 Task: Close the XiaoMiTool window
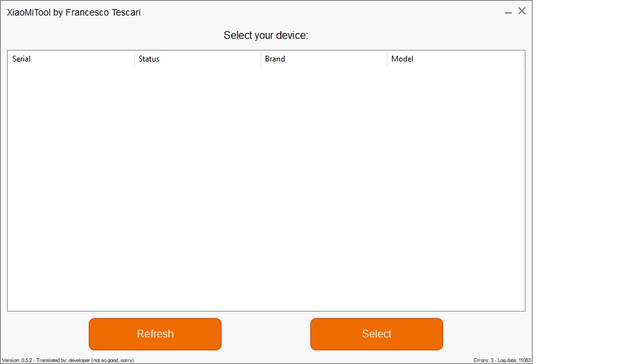tap(522, 11)
